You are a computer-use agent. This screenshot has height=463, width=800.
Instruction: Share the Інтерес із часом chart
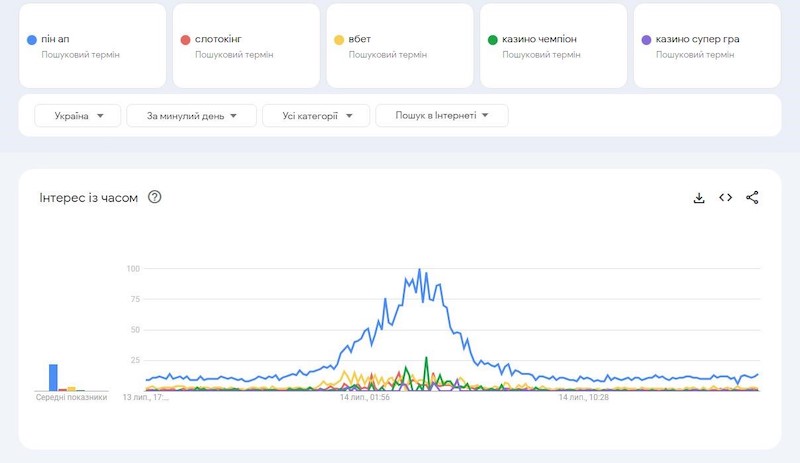point(752,198)
